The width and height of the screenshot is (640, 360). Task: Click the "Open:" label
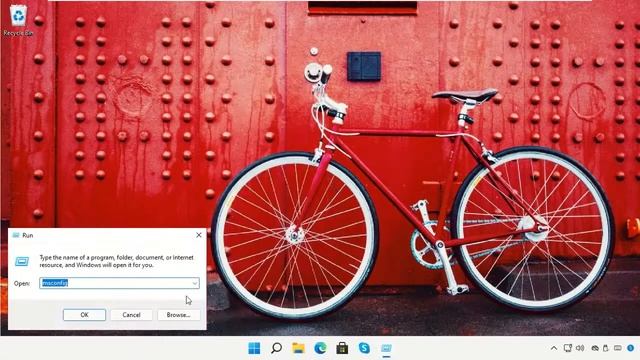tap(22, 283)
